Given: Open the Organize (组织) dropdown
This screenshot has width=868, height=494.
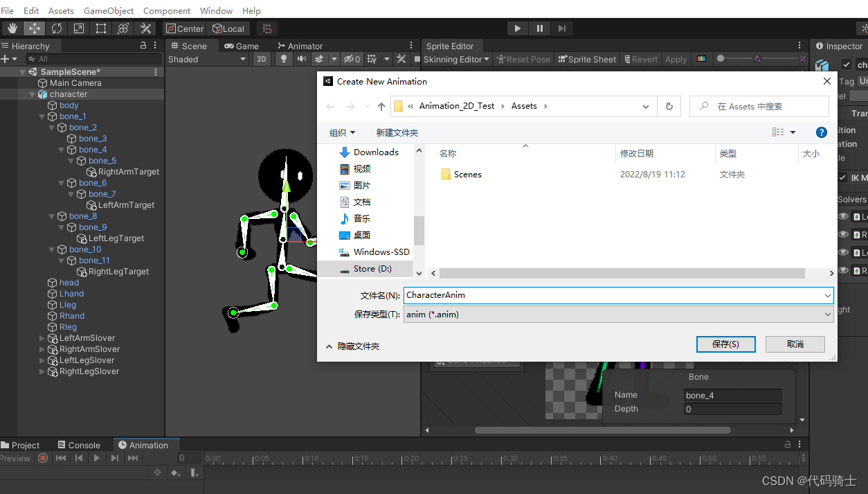Looking at the screenshot, I should click(342, 132).
